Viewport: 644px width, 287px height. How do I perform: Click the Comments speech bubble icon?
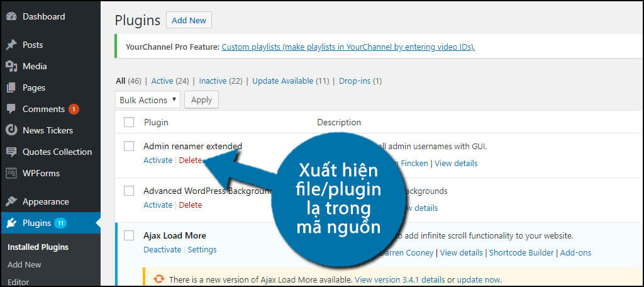pyautogui.click(x=11, y=110)
